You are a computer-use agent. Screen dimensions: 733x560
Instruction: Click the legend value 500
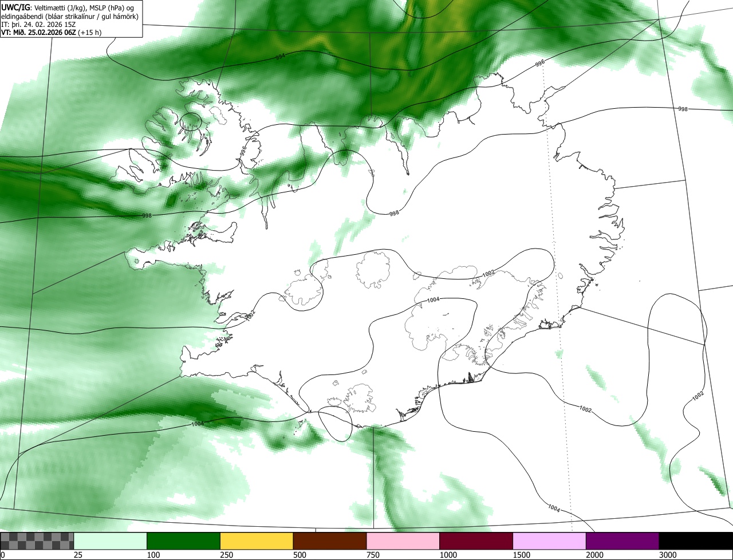pos(299,554)
